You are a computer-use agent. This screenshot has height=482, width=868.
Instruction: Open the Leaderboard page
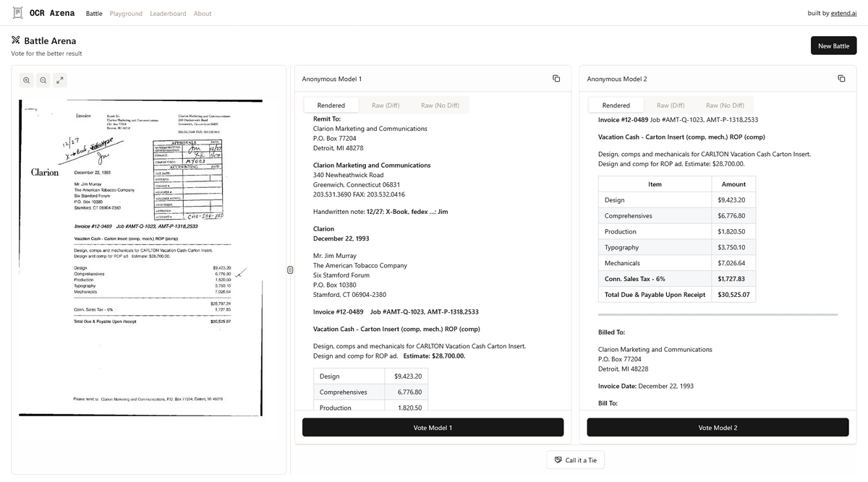(168, 14)
